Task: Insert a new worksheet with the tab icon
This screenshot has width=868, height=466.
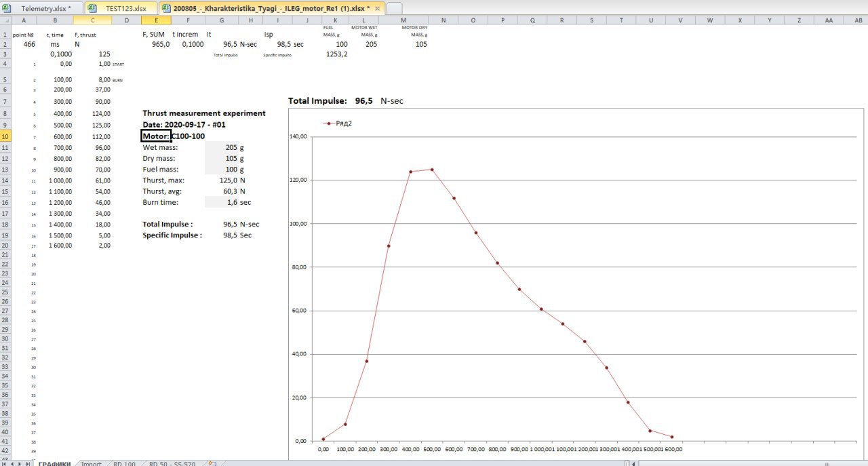Action: [212, 463]
